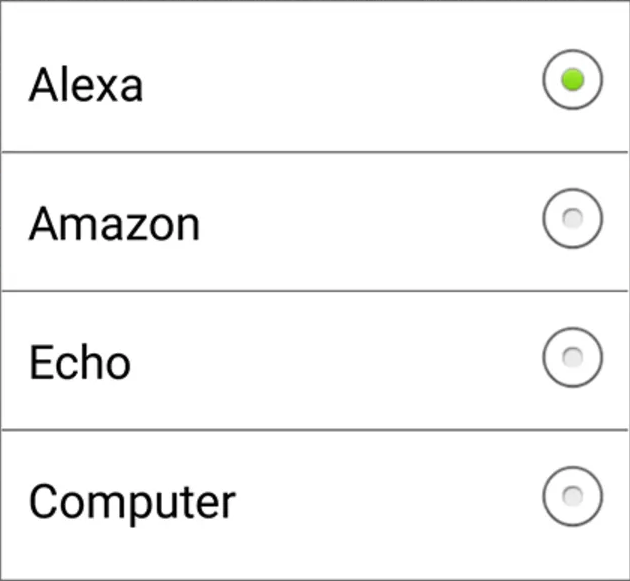Click the Alexa text label
The width and height of the screenshot is (630, 581).
click(x=86, y=84)
